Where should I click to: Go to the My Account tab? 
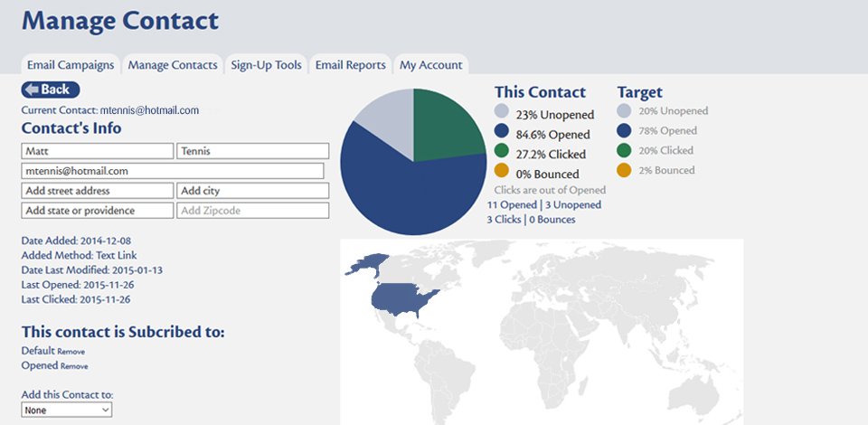point(430,65)
